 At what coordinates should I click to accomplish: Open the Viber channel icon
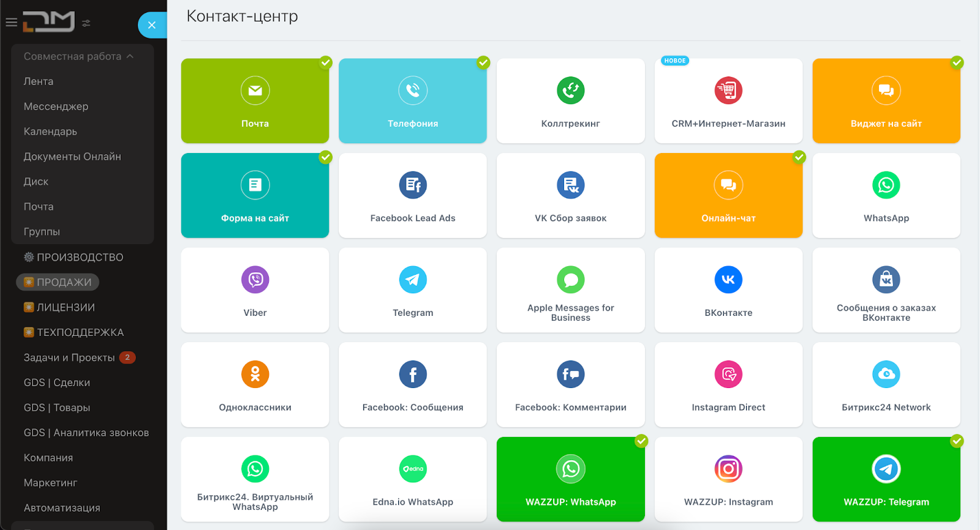coord(255,280)
